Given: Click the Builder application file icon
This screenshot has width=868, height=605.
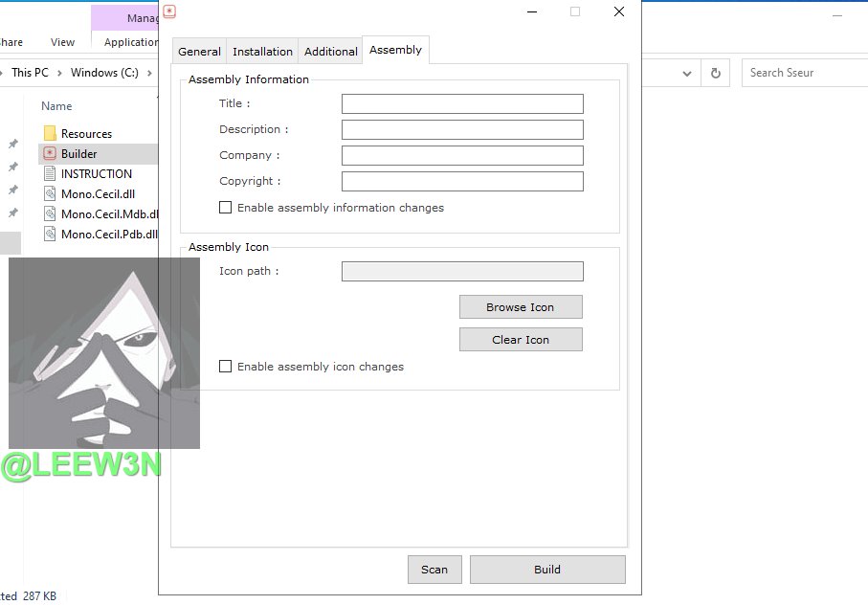Looking at the screenshot, I should click(x=50, y=154).
